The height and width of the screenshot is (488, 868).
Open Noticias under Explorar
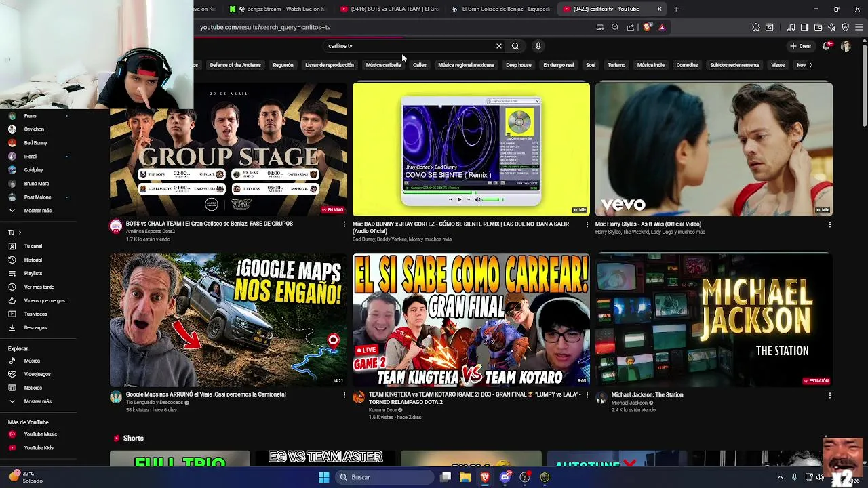[x=33, y=388]
